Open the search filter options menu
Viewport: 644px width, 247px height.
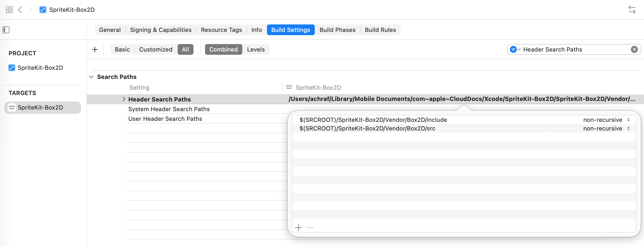(x=515, y=49)
